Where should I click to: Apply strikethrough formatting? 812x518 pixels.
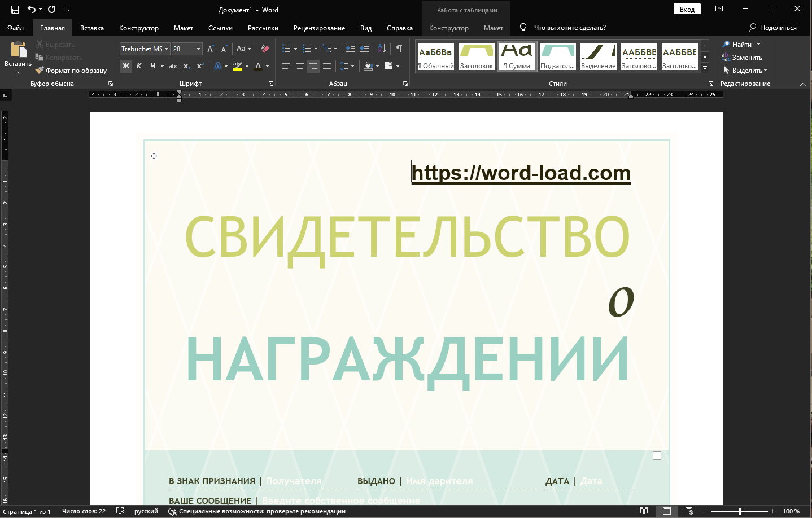[x=173, y=66]
